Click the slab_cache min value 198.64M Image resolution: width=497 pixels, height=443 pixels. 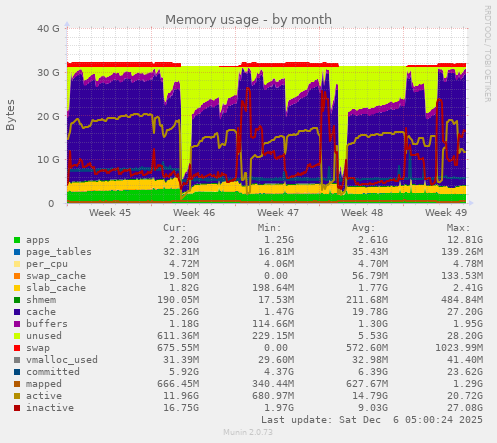[x=273, y=288]
